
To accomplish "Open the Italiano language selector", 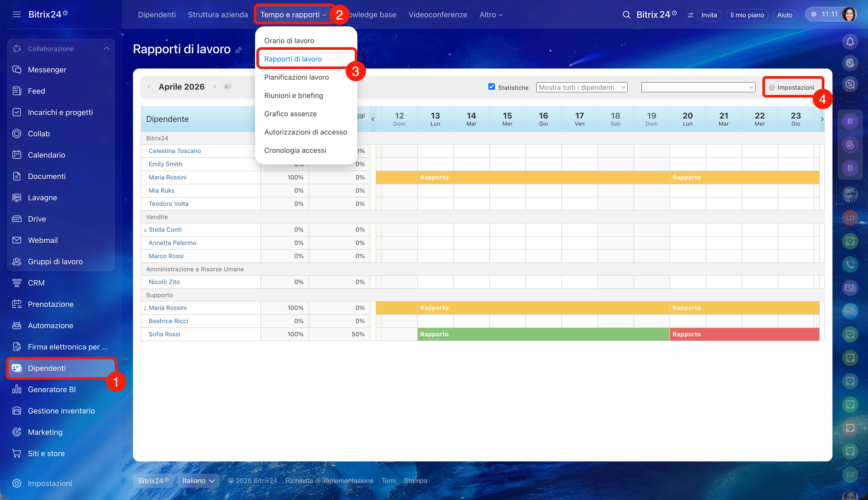I will pos(198,480).
